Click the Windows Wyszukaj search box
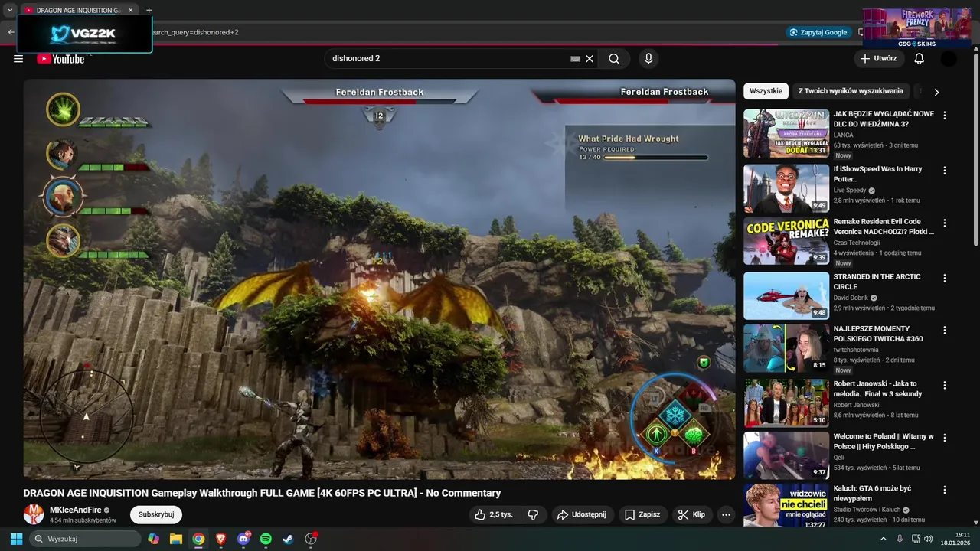This screenshot has height=551, width=980. point(85,539)
